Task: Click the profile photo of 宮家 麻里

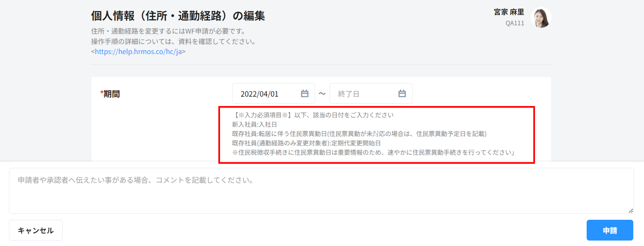Action: coord(541,18)
